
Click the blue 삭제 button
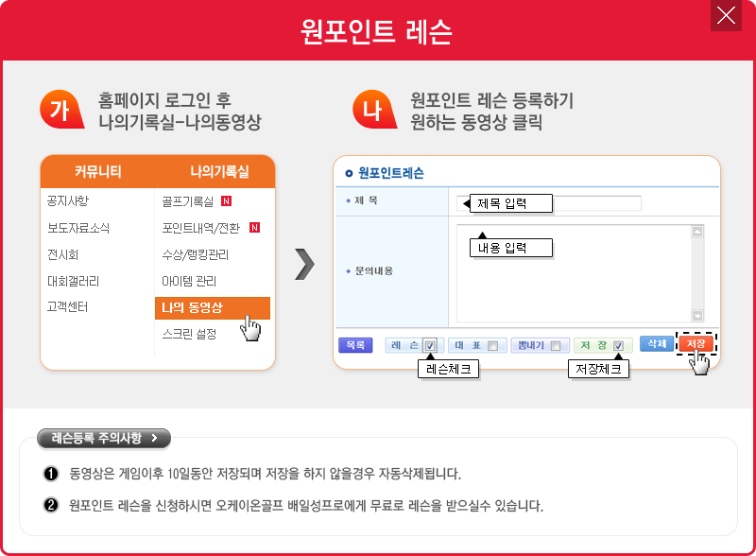tap(655, 344)
